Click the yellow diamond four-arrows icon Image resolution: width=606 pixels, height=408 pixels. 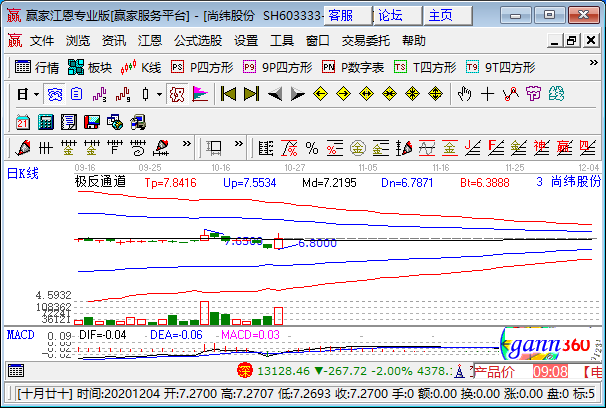tap(412, 94)
